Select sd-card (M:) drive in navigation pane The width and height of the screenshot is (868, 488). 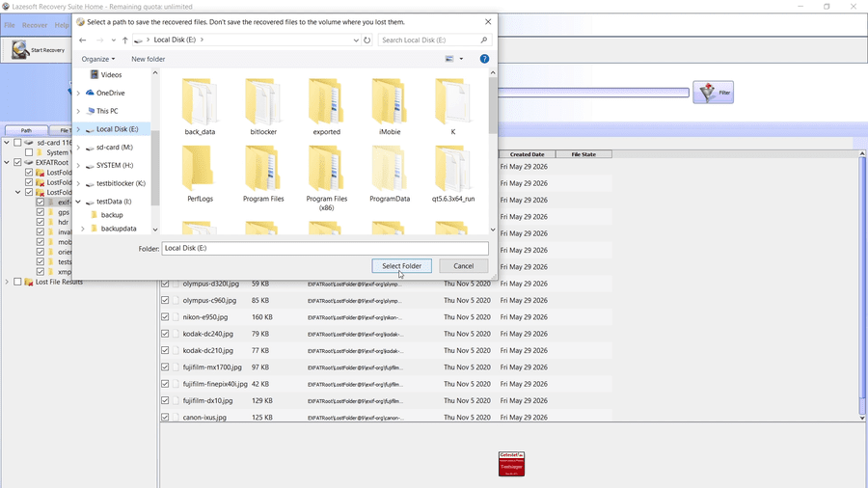coord(114,148)
